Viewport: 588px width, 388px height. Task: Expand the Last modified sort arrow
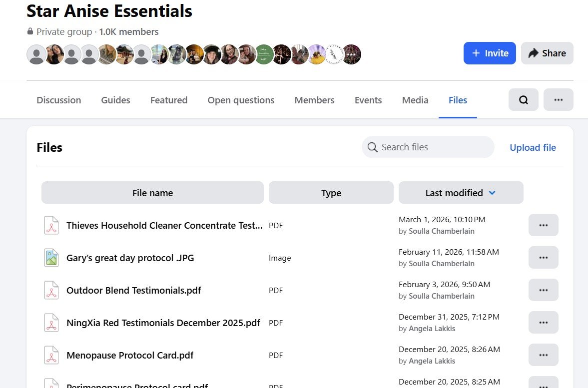[492, 193]
